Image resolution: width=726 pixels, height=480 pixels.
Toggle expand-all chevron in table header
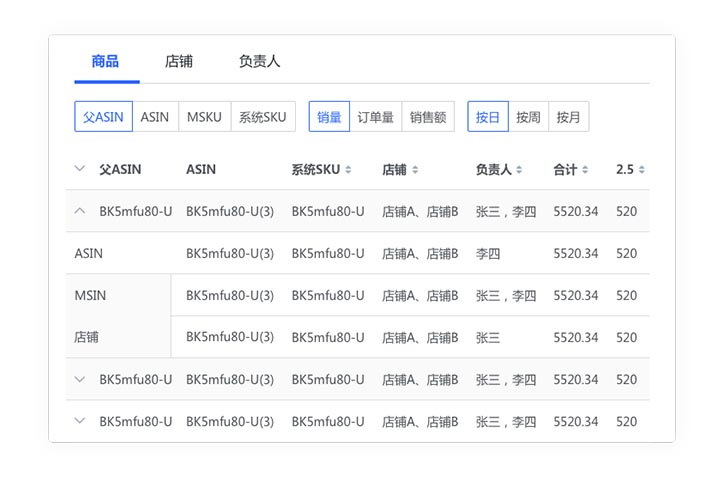coord(80,169)
